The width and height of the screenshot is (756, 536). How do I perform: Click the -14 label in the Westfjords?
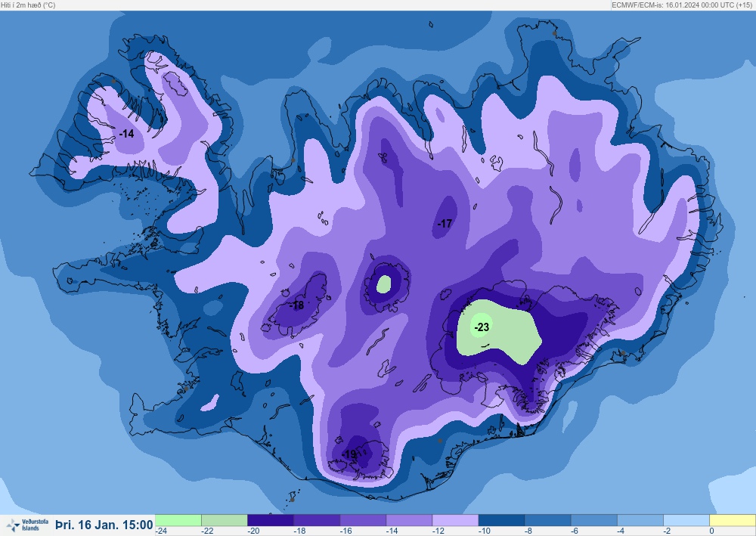tap(126, 134)
